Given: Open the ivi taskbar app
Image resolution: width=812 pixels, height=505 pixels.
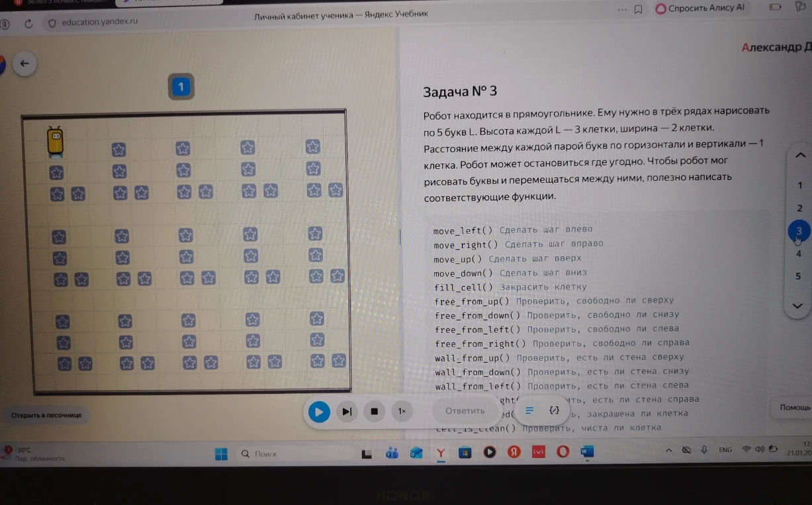Looking at the screenshot, I should 538,452.
